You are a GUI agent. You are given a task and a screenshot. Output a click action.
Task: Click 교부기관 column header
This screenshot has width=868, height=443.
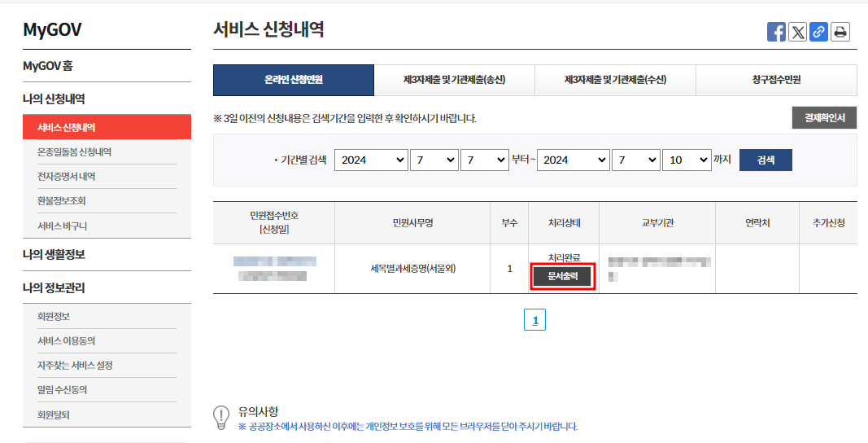657,223
